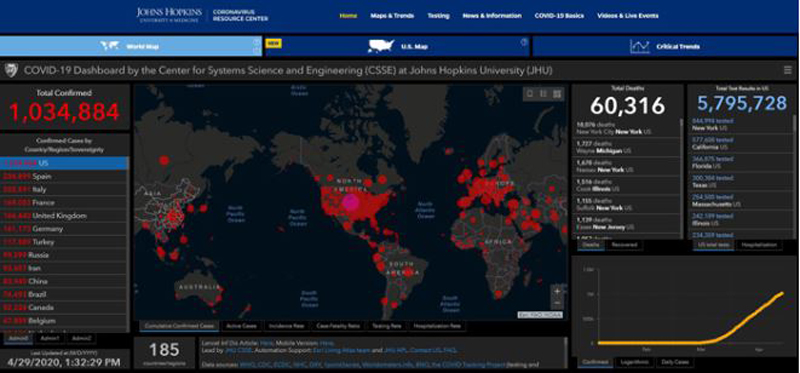This screenshot has height=373, width=800.
Task: Open the map legend list icon
Action: [x=543, y=93]
